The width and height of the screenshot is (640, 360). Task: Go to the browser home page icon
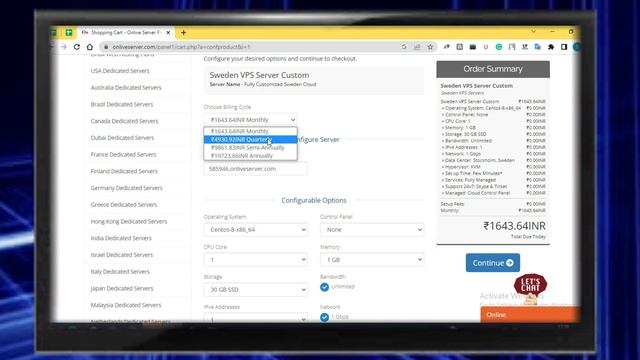[90, 47]
